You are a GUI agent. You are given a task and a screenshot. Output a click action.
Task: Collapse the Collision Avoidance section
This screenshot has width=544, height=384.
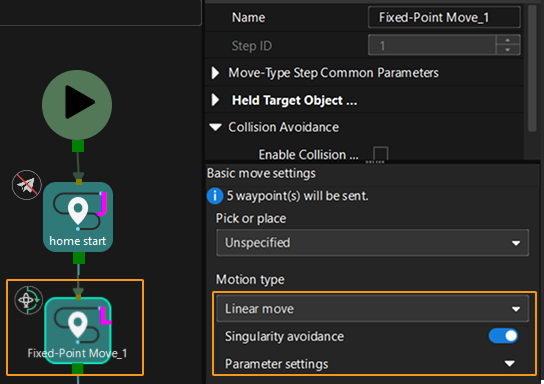point(215,127)
